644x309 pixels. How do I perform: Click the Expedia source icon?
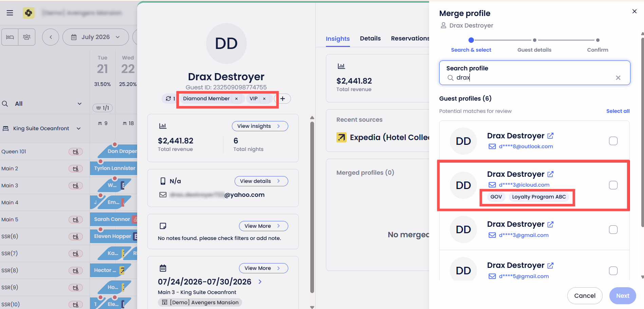coord(342,137)
